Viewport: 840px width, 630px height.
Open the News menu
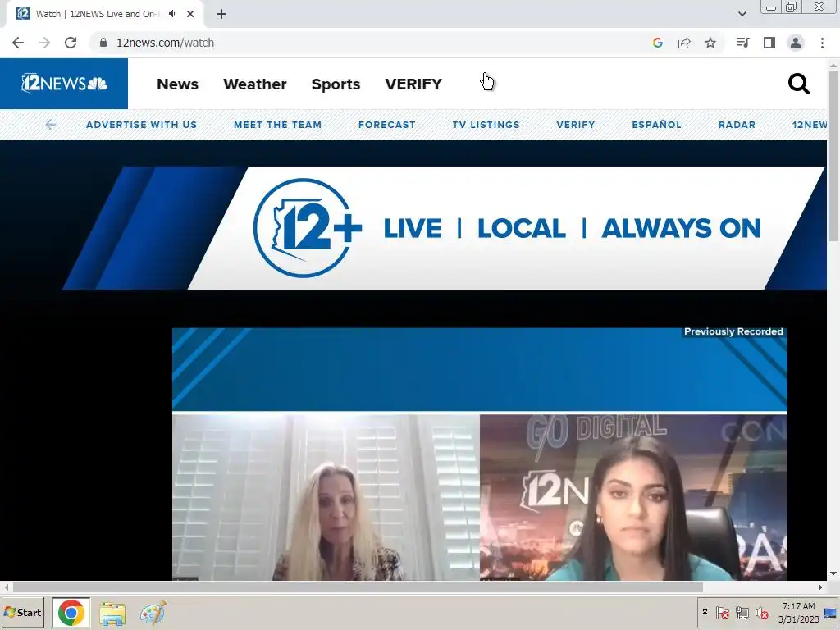pos(177,84)
